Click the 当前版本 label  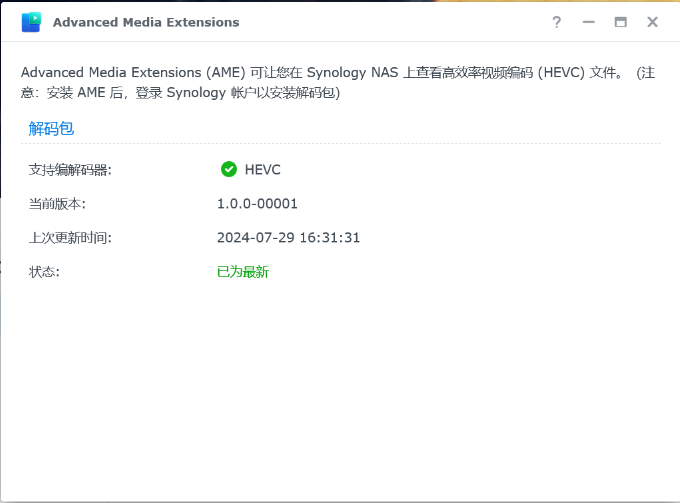[x=58, y=204]
